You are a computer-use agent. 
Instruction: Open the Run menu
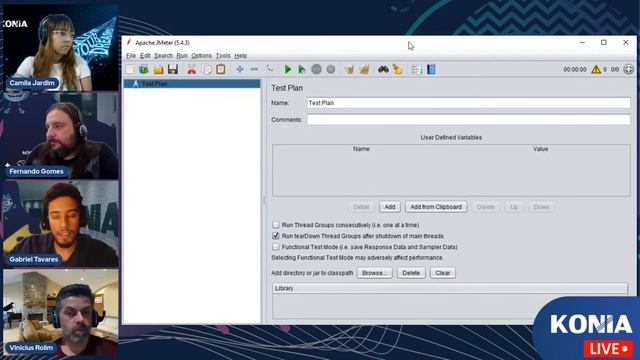pyautogui.click(x=182, y=56)
